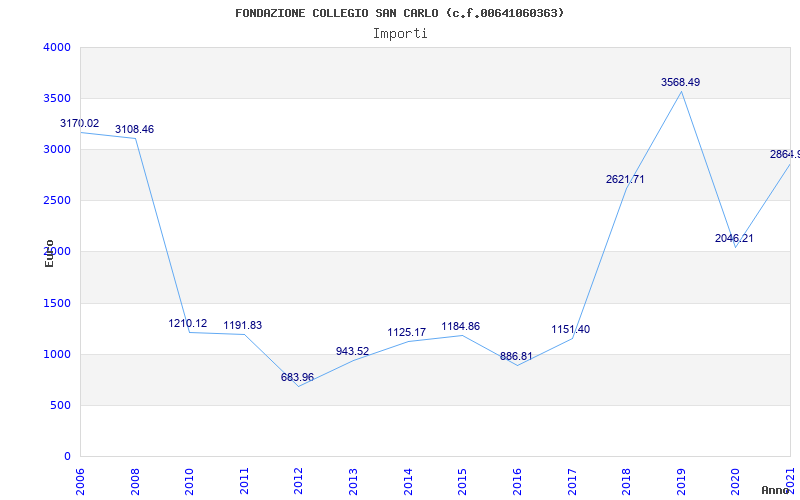This screenshot has width=800, height=500.
Task: Click the 943.52 data label
Action: pyautogui.click(x=353, y=352)
